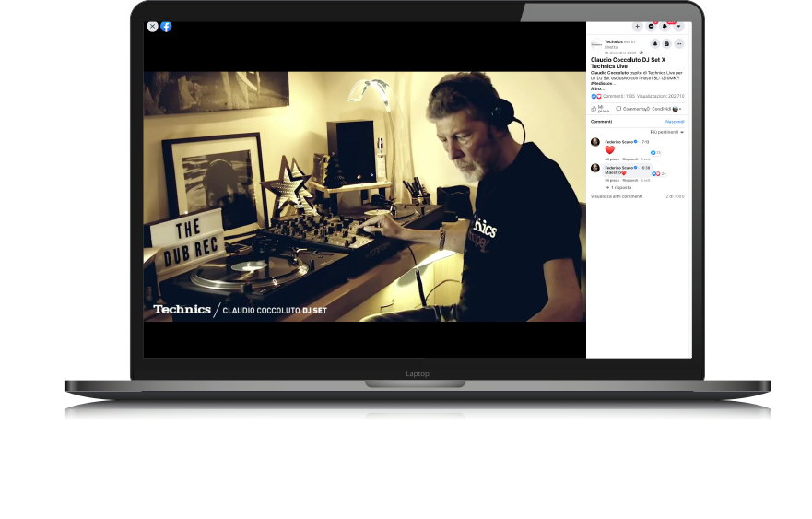
Task: Open the notifications bell in top bar
Action: pyautogui.click(x=665, y=27)
